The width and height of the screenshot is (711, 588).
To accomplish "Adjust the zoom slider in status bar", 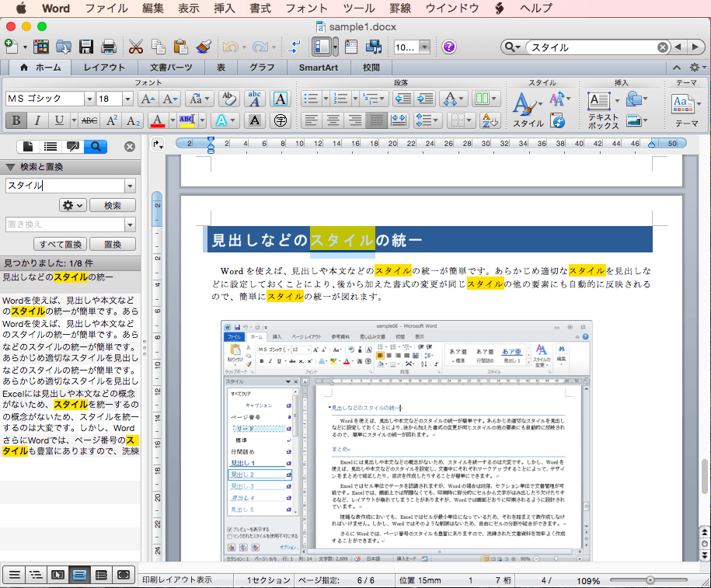I will (650, 579).
